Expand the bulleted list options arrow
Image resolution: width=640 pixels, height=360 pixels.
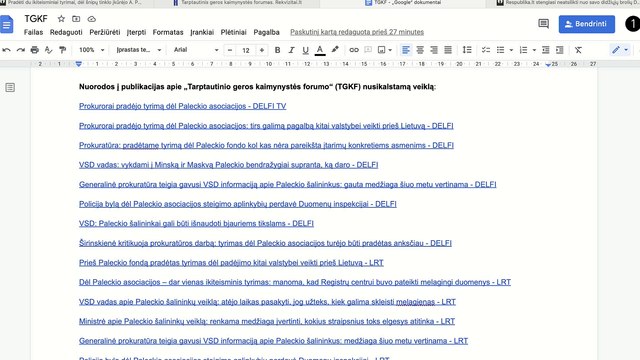pyautogui.click(x=511, y=50)
